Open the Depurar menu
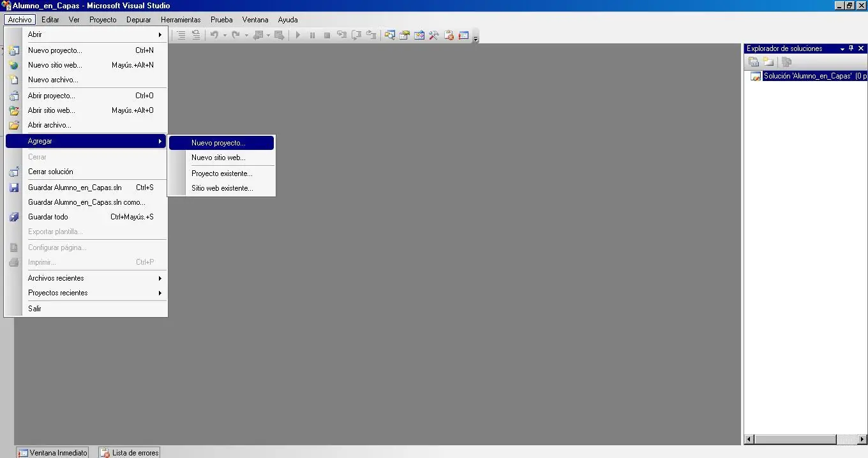This screenshot has height=458, width=868. click(138, 20)
